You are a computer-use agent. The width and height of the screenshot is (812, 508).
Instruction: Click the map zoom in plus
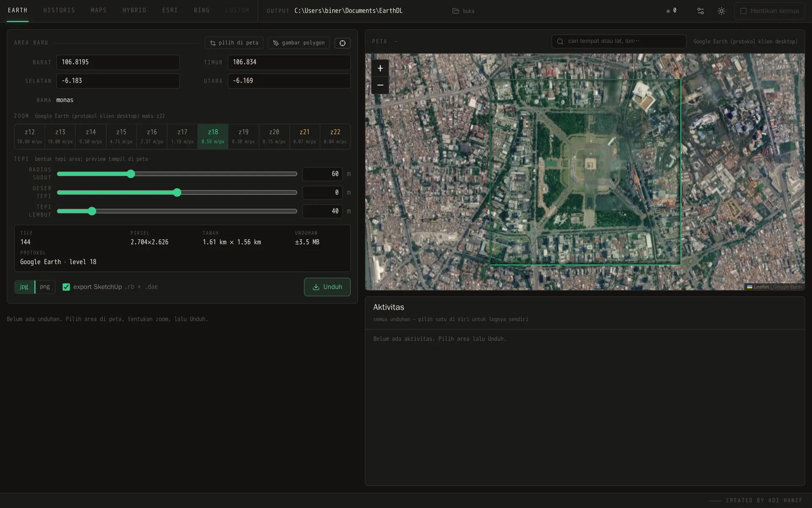(x=380, y=68)
